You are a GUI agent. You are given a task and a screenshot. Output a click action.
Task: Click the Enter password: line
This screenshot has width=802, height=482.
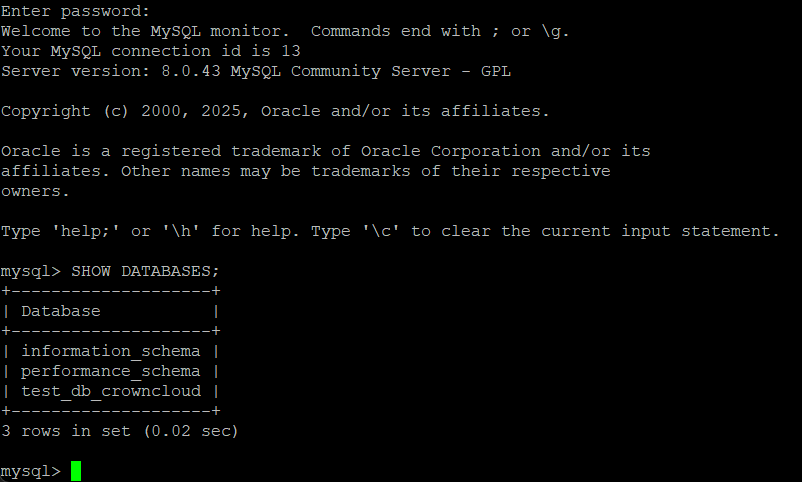click(75, 11)
